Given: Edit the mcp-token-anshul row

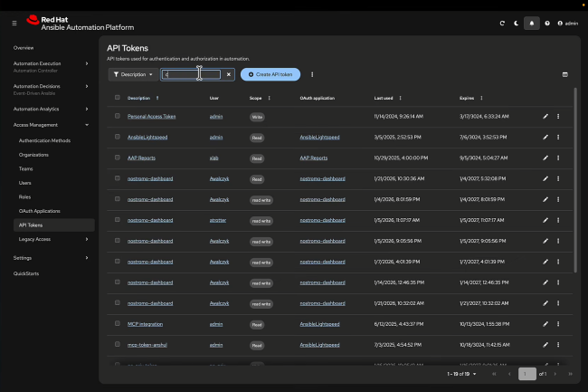Looking at the screenshot, I should point(545,345).
